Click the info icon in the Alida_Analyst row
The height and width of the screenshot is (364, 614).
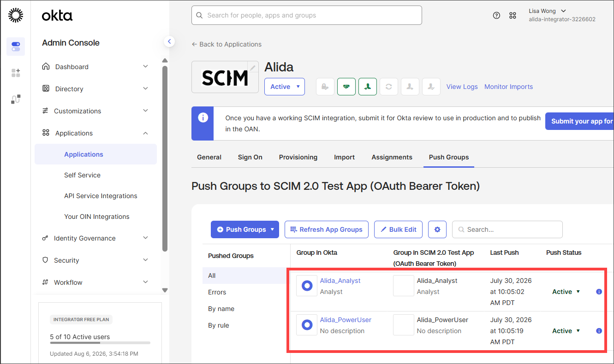click(599, 292)
